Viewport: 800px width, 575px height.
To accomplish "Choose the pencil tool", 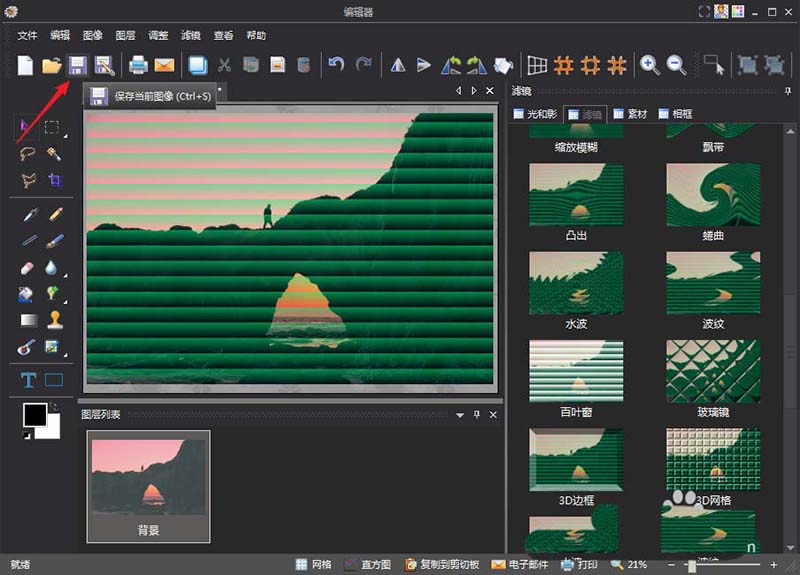I will pyautogui.click(x=55, y=213).
